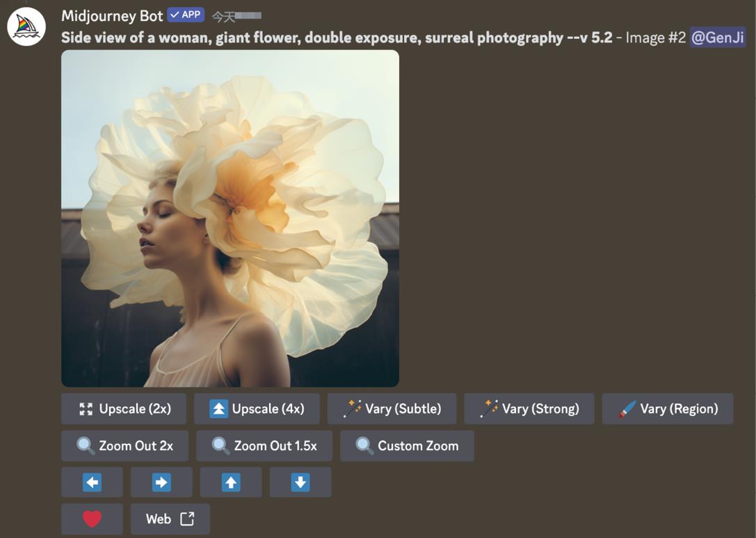
Task: Open the generated woman flower image
Action: tap(230, 219)
